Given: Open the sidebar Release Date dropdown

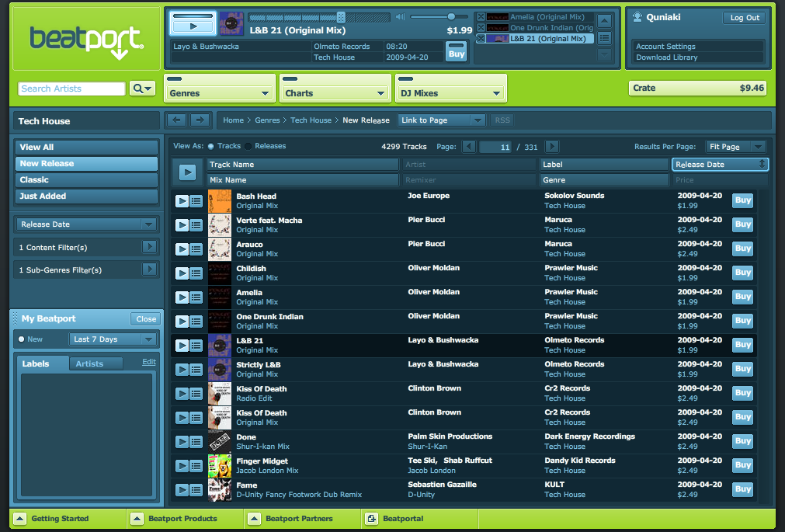Looking at the screenshot, I should click(x=87, y=224).
